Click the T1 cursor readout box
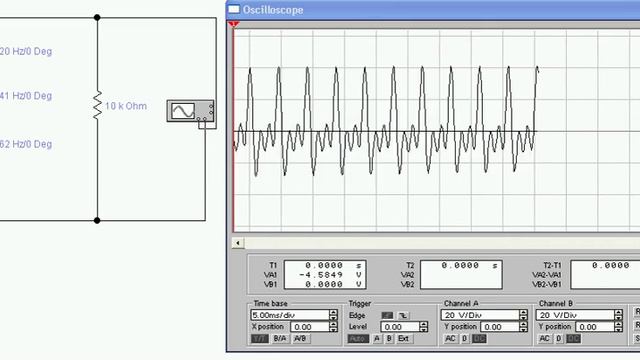The height and width of the screenshot is (360, 640). pyautogui.click(x=325, y=275)
